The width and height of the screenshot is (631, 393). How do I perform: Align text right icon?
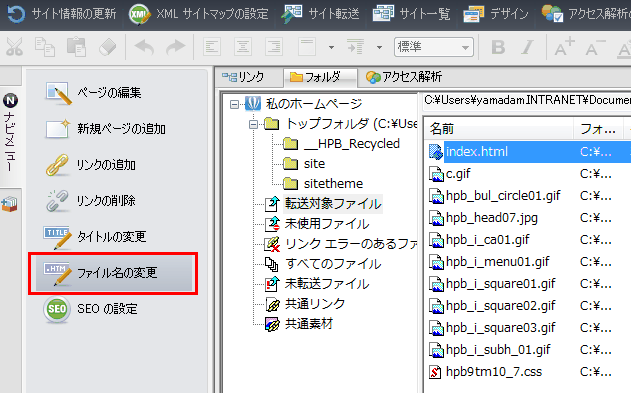274,47
